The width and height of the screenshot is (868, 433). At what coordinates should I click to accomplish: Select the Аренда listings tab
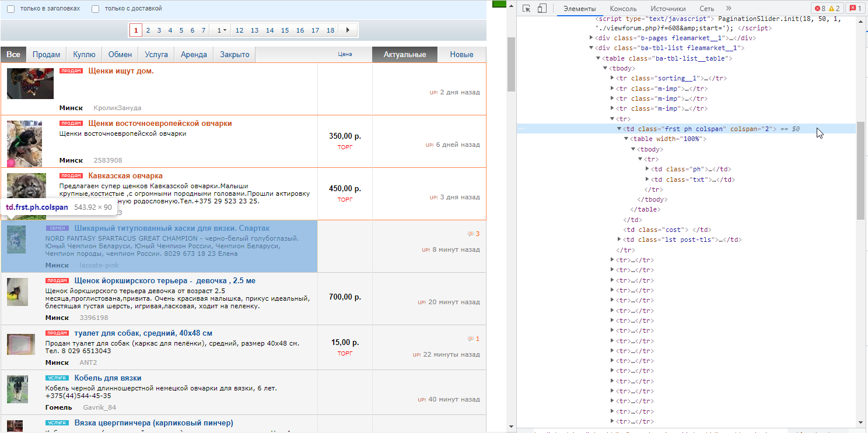click(x=194, y=54)
